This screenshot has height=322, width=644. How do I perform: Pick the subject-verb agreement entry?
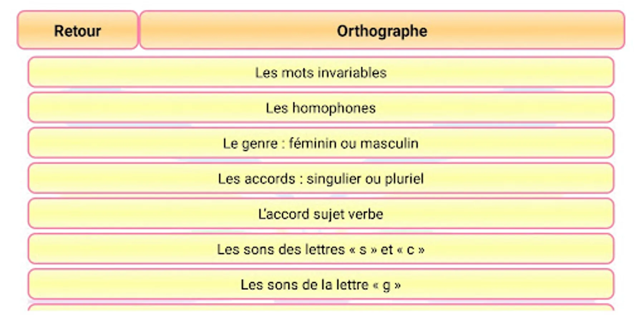click(321, 214)
